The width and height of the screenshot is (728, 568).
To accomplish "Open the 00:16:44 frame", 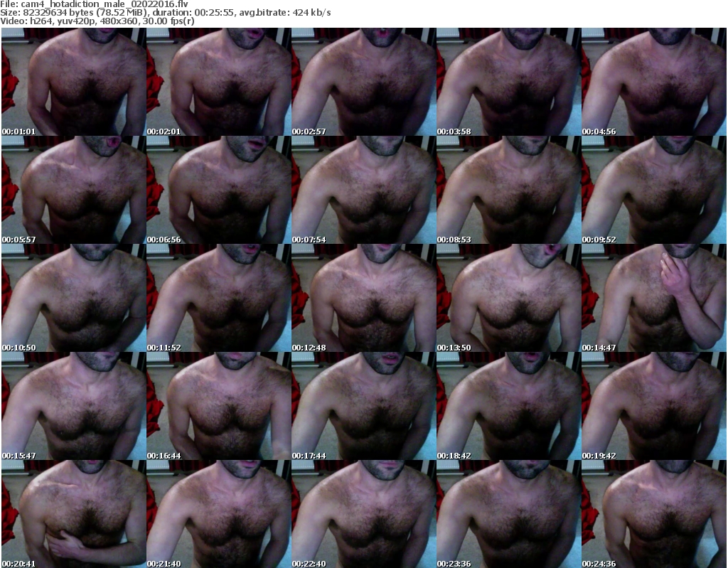I will [219, 406].
